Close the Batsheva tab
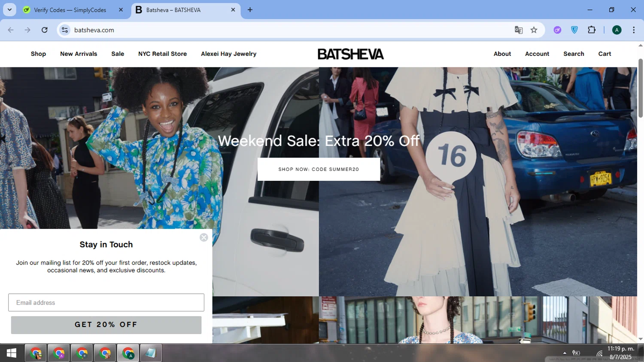The height and width of the screenshot is (362, 644). click(x=233, y=9)
